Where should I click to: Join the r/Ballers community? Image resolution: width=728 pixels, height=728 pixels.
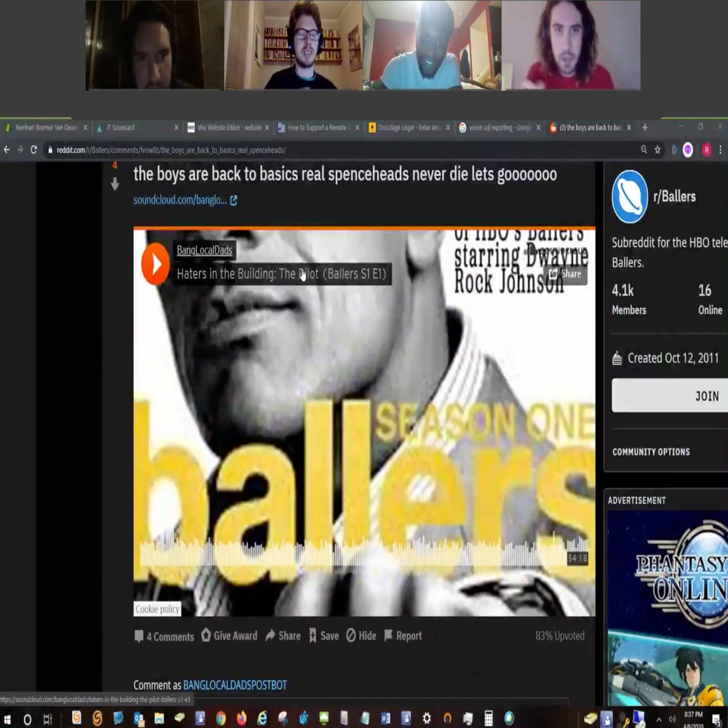(670, 396)
